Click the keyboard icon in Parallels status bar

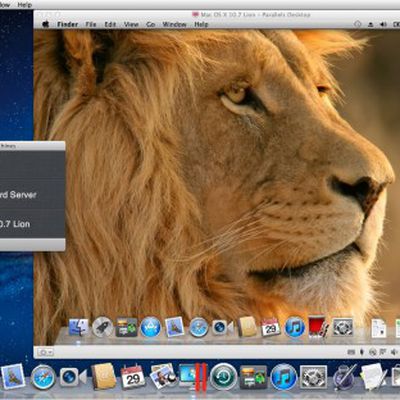point(351,352)
